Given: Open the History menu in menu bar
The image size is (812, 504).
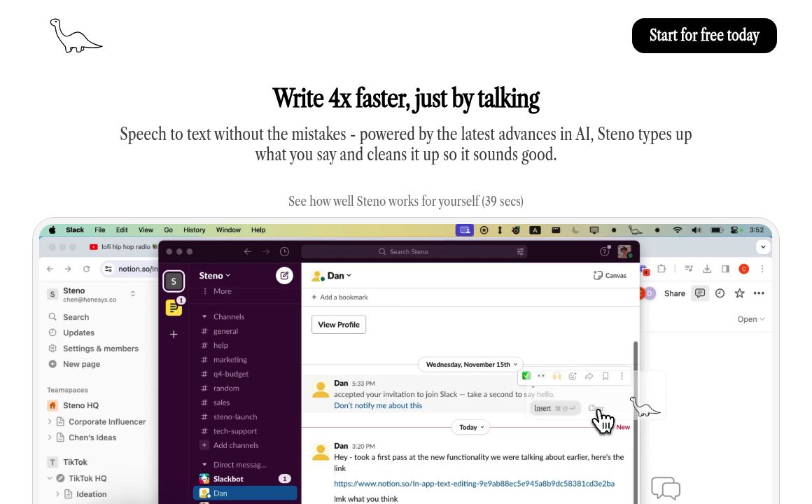Looking at the screenshot, I should 194,230.
